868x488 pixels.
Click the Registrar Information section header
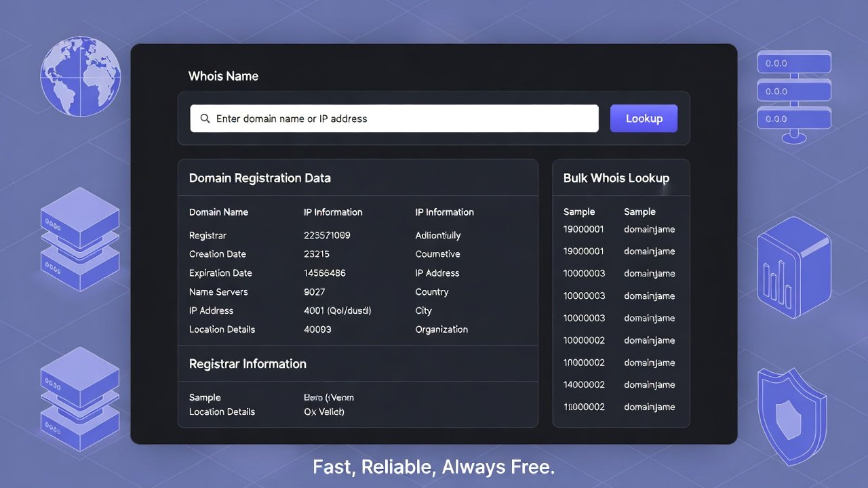click(x=248, y=364)
